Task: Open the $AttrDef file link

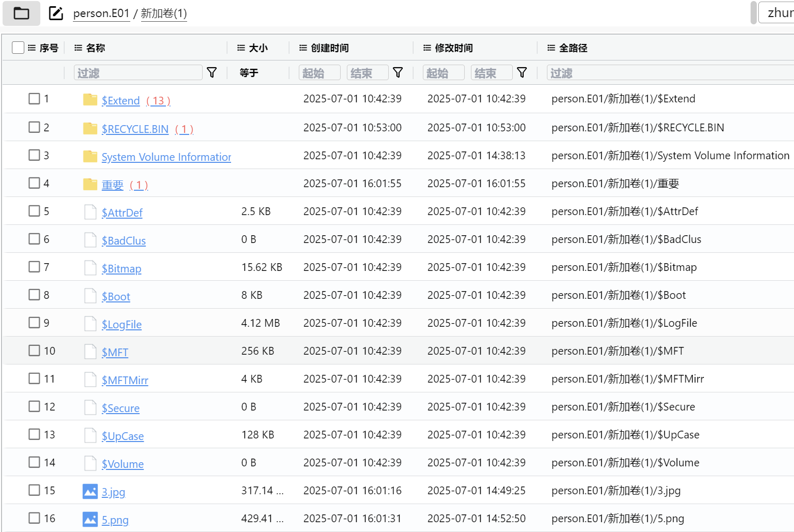Action: click(122, 212)
